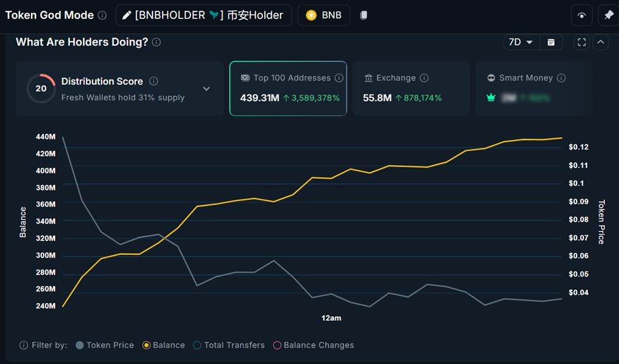Expand the Distribution Score chevron
Screen dimensions: 619x364
point(206,89)
